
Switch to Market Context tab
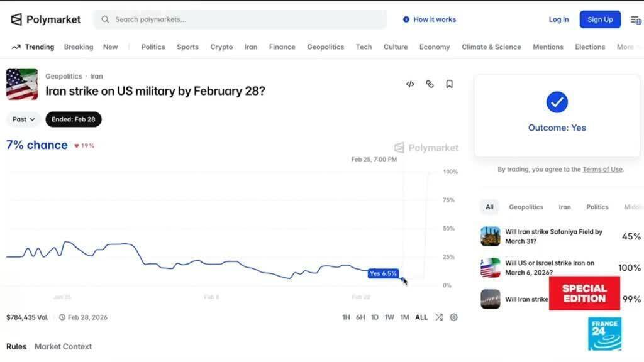pos(63,346)
